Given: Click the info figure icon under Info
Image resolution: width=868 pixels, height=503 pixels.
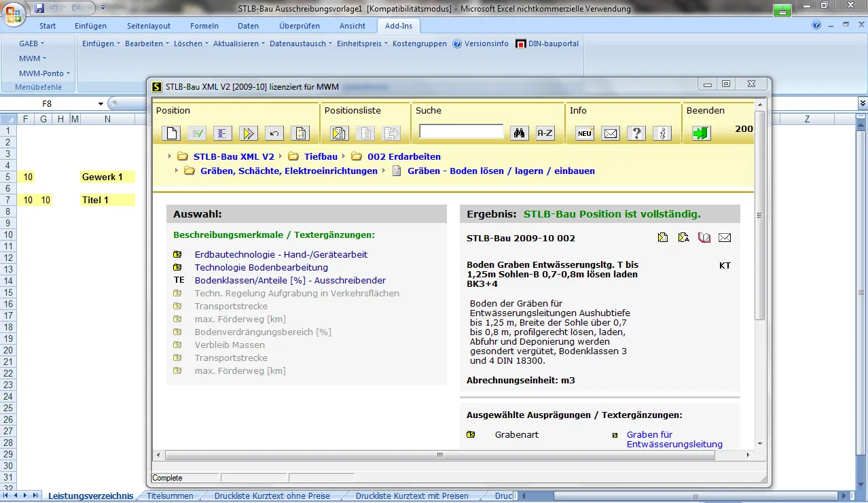Looking at the screenshot, I should point(662,133).
